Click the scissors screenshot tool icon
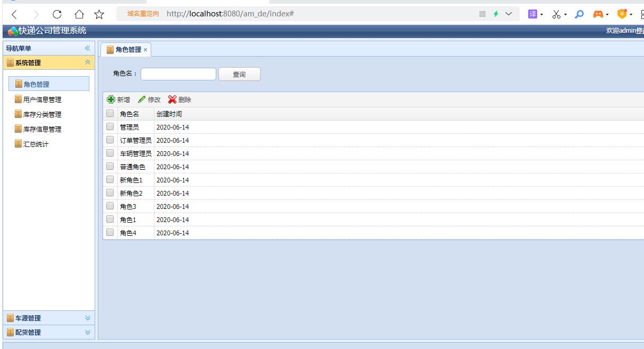The width and height of the screenshot is (644, 349). [x=556, y=14]
